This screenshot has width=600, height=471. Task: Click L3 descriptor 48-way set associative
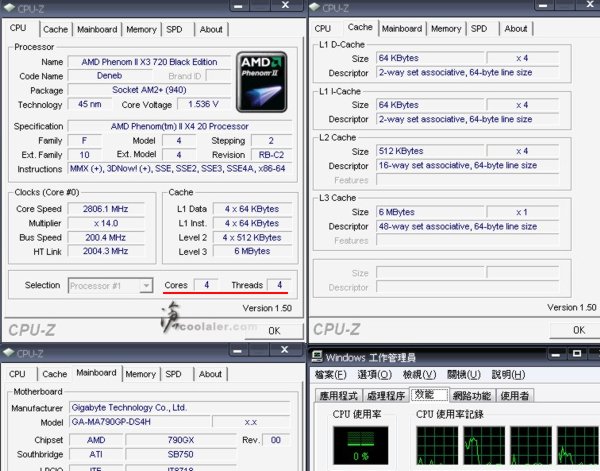tap(468, 227)
